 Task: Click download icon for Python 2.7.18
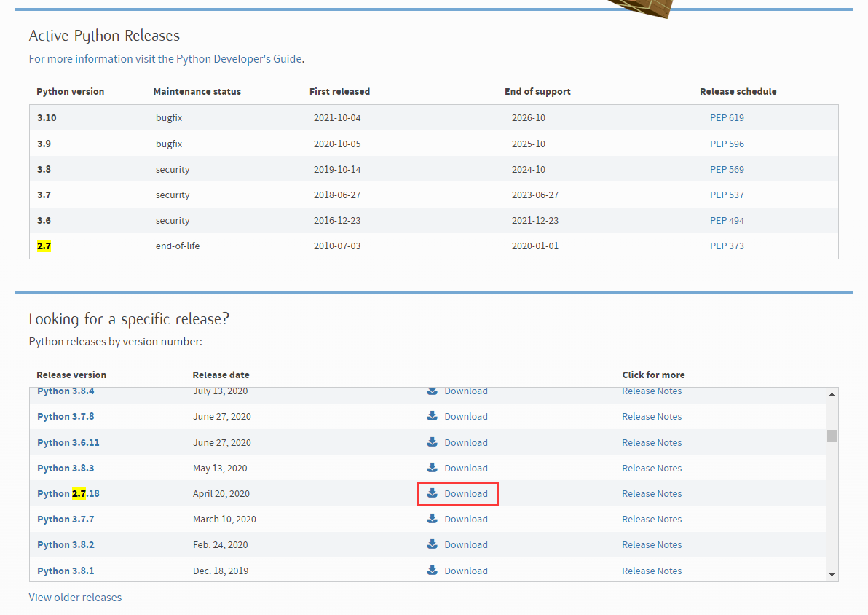[433, 493]
